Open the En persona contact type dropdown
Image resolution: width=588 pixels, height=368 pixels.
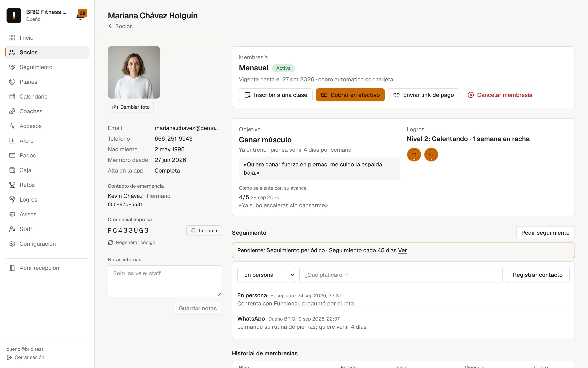tap(267, 275)
